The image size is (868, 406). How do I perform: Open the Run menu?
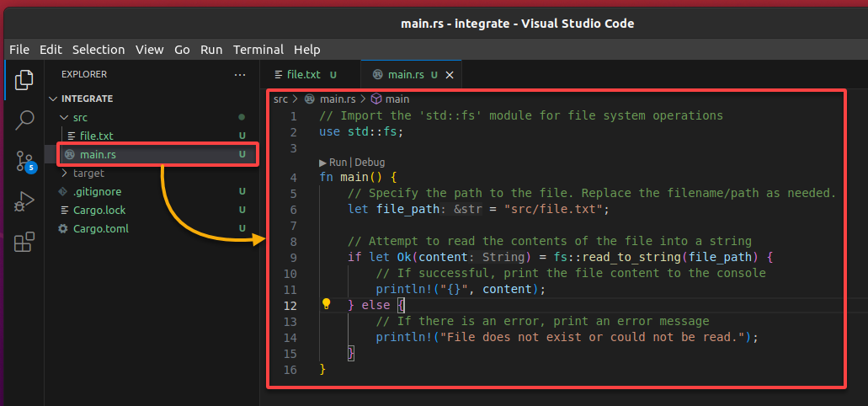point(211,50)
